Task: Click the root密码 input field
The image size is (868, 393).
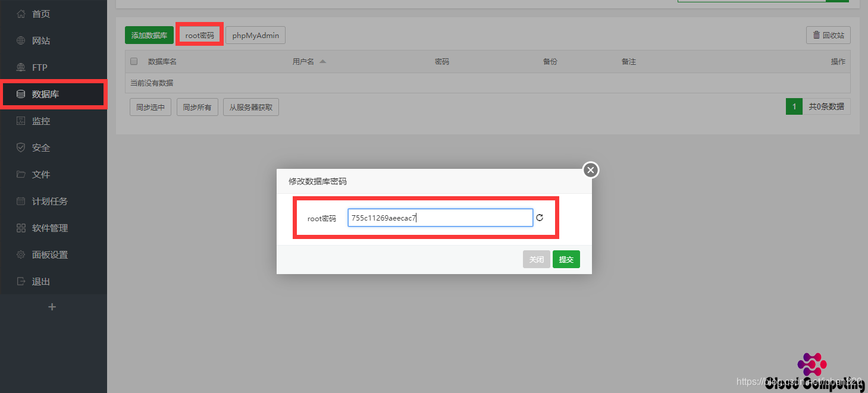Action: coord(440,218)
